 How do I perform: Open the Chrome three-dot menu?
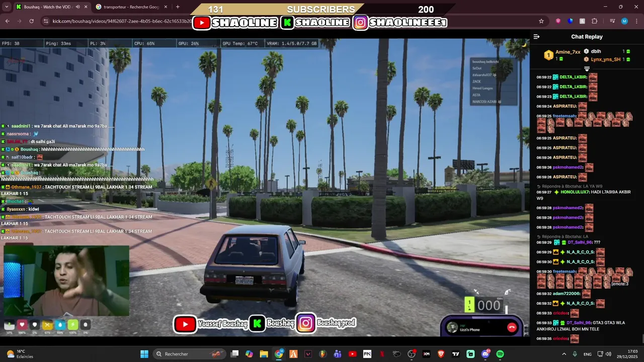(x=636, y=21)
